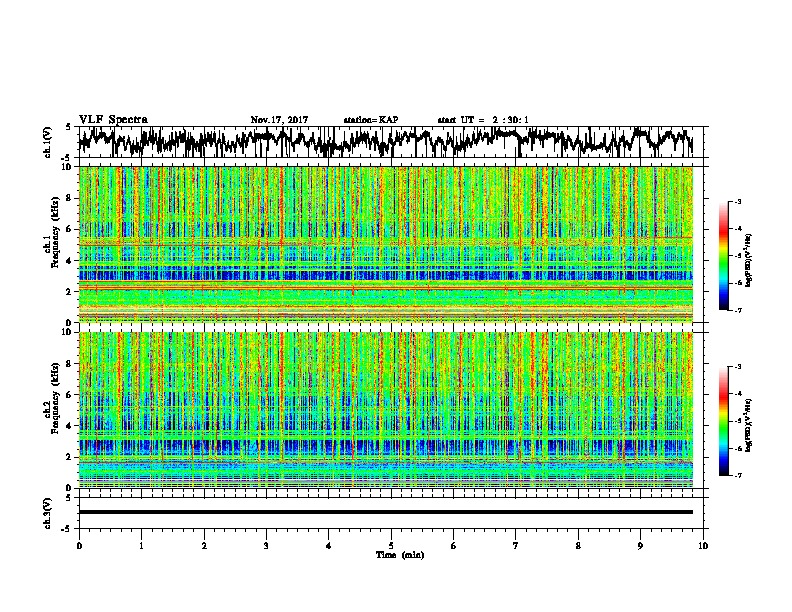Click the time axis tick label "1"

[x=141, y=545]
